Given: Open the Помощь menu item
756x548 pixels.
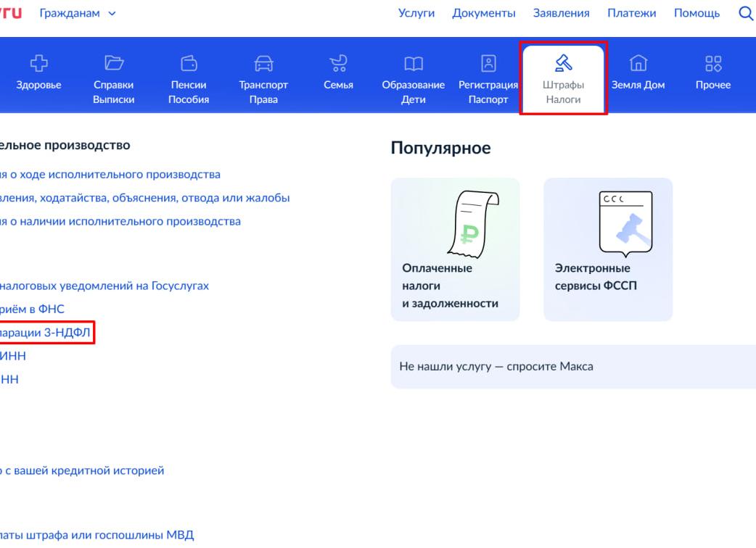Looking at the screenshot, I should [x=696, y=12].
